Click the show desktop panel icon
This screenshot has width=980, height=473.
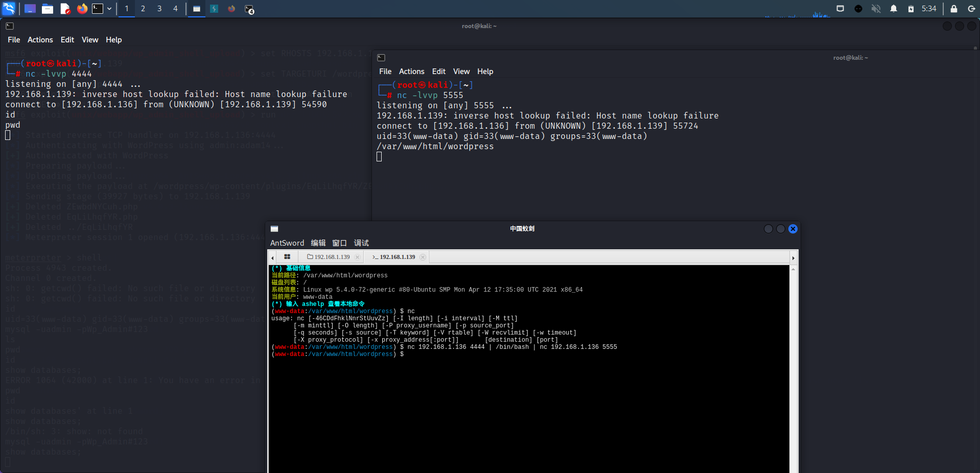click(x=30, y=9)
